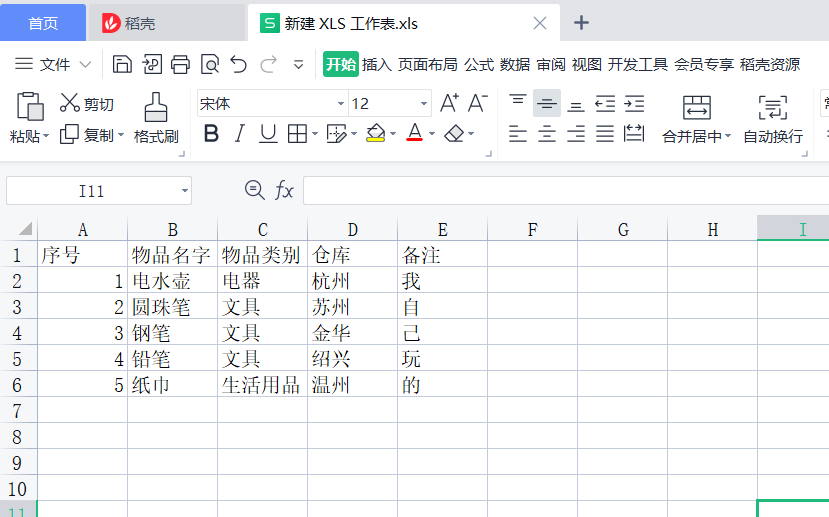
Task: Click the fx insert function icon
Action: coord(284,190)
